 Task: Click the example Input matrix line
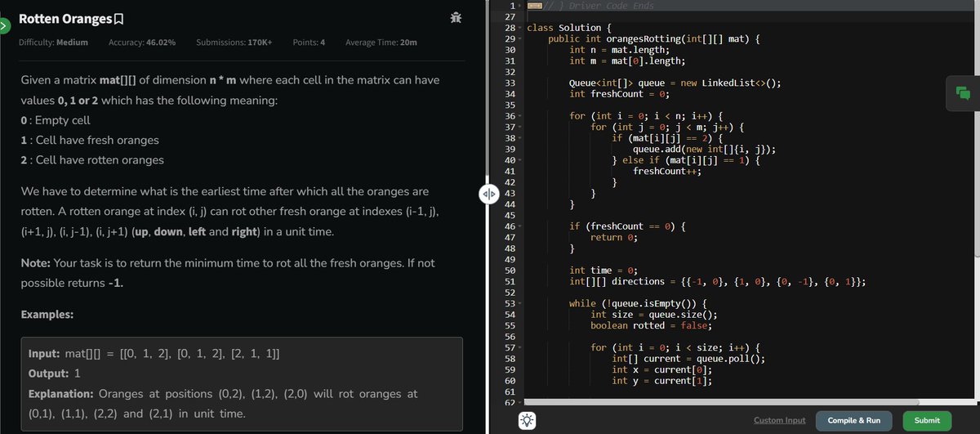[x=155, y=355]
